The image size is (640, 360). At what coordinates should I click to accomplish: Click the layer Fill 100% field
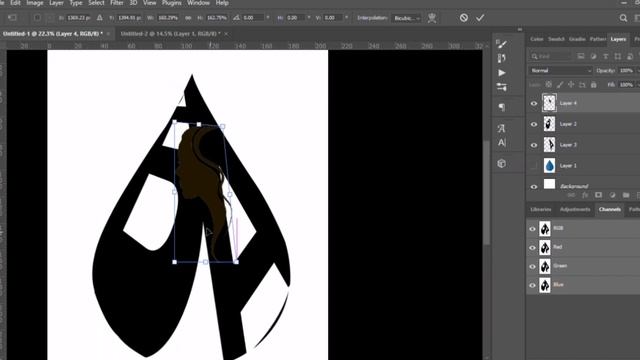(626, 84)
